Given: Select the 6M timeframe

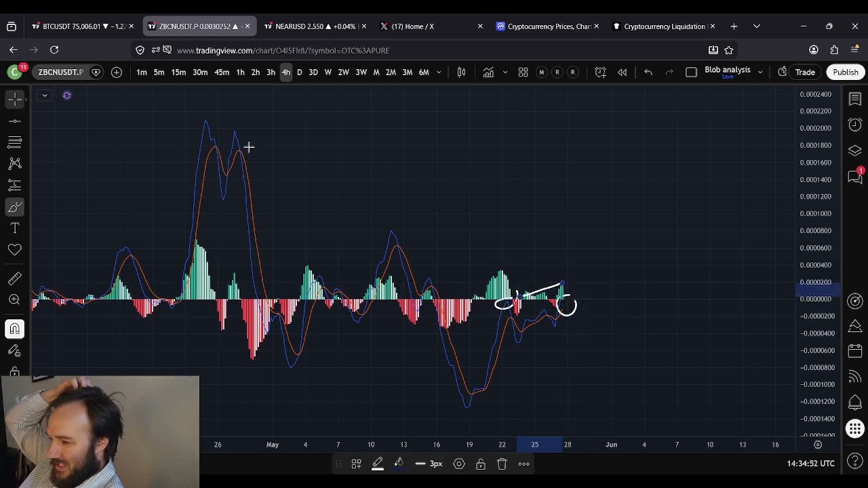Looking at the screenshot, I should pyautogui.click(x=424, y=73).
